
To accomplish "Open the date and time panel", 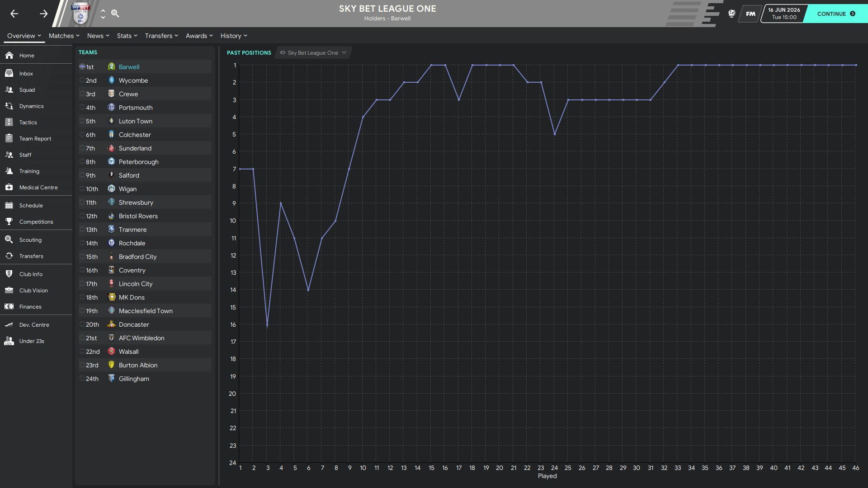I will pos(784,14).
